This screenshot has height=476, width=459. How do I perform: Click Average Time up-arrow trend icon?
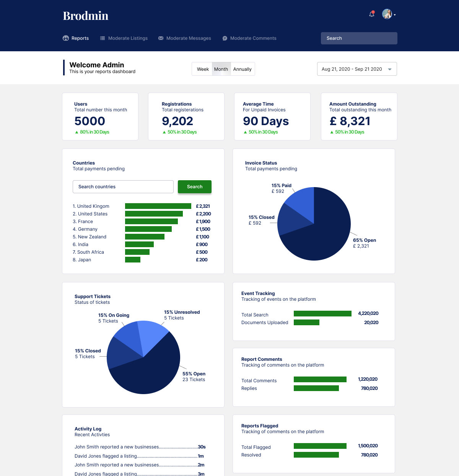(x=245, y=132)
